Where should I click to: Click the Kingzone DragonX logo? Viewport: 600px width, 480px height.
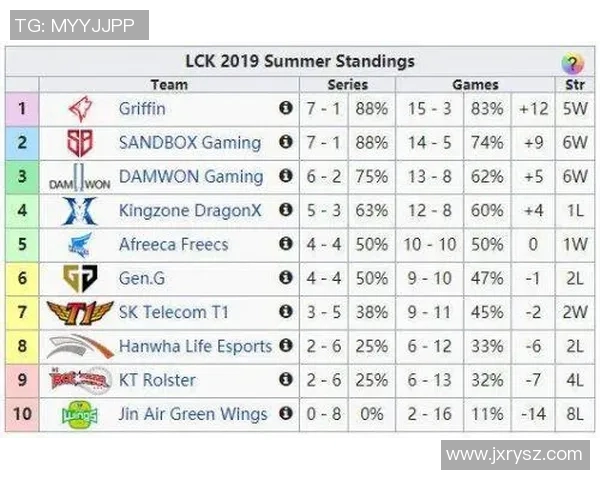point(79,211)
